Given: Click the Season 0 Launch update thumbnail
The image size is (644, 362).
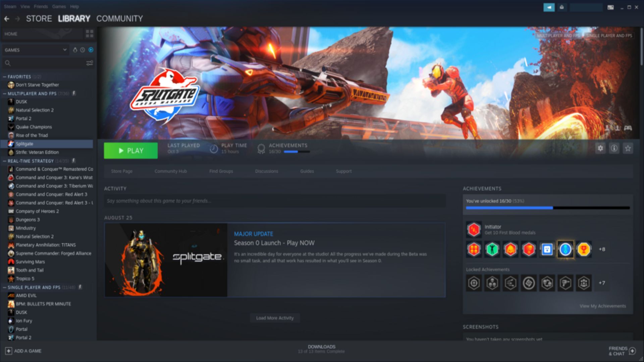Looking at the screenshot, I should [x=166, y=260].
